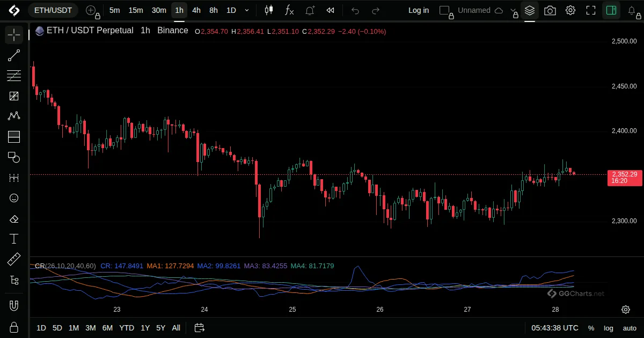Switch to the 15m timeframe
The width and height of the screenshot is (644, 338).
(136, 10)
